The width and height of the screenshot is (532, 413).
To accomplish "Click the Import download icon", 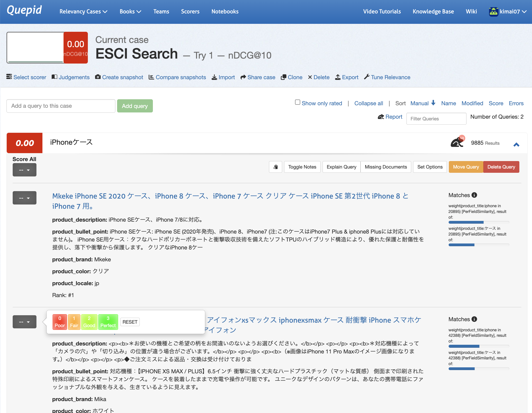I will click(214, 77).
